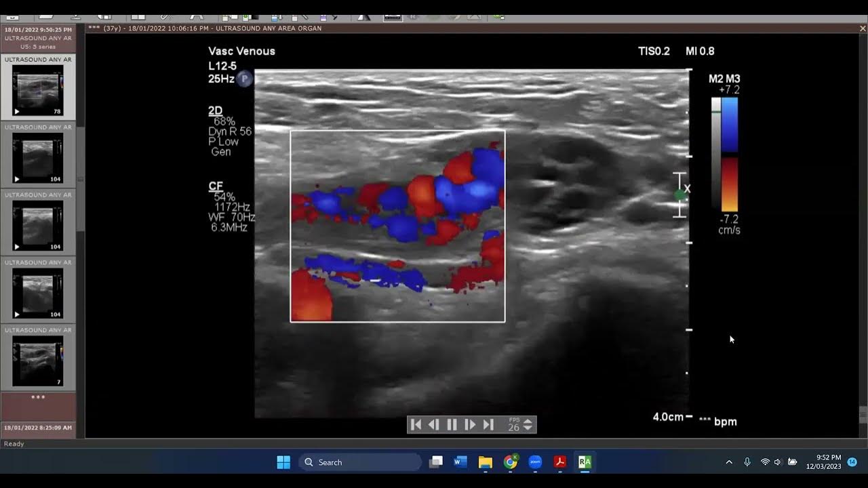Click the battery tray icon
The image size is (868, 488).
[792, 462]
